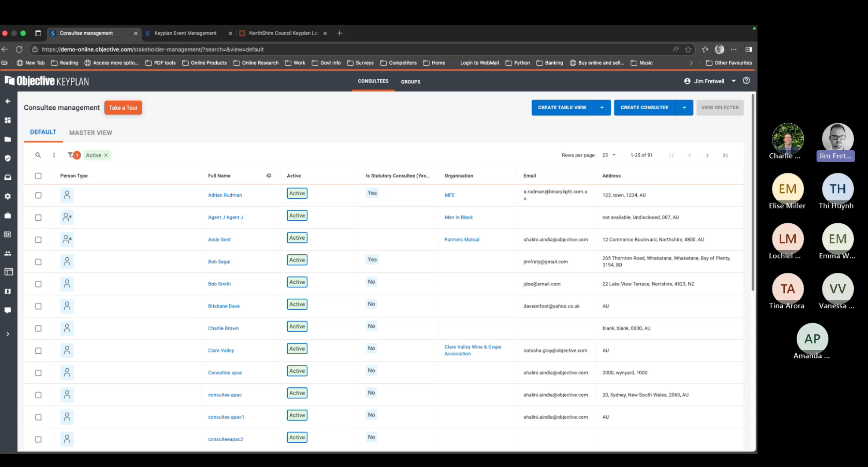
Task: Open settings gear in left sidebar
Action: click(8, 196)
